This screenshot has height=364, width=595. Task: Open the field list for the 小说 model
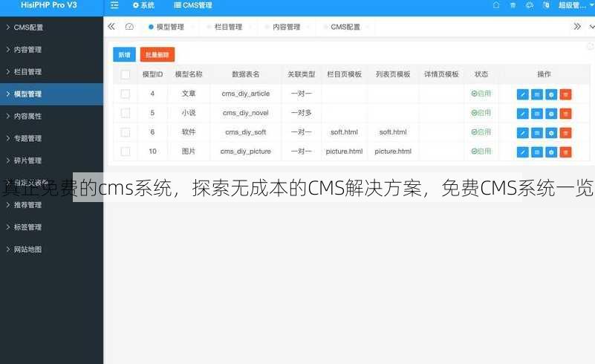click(x=537, y=114)
